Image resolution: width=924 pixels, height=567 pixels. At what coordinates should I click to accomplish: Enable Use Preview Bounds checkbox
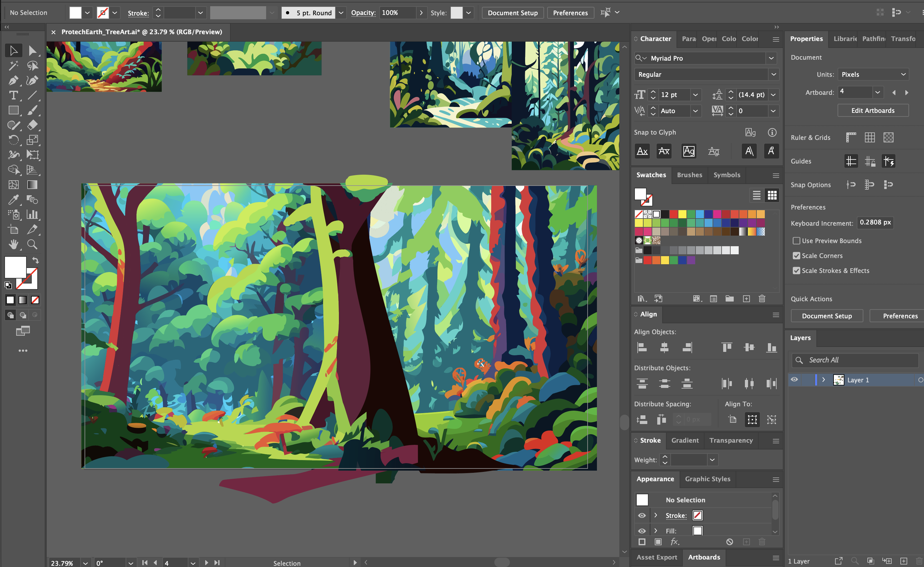(x=796, y=241)
